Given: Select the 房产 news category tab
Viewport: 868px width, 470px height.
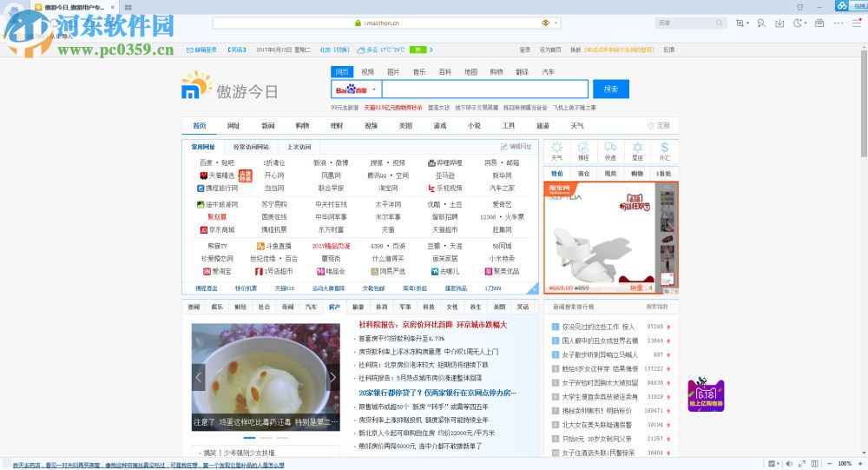Looking at the screenshot, I should [334, 307].
